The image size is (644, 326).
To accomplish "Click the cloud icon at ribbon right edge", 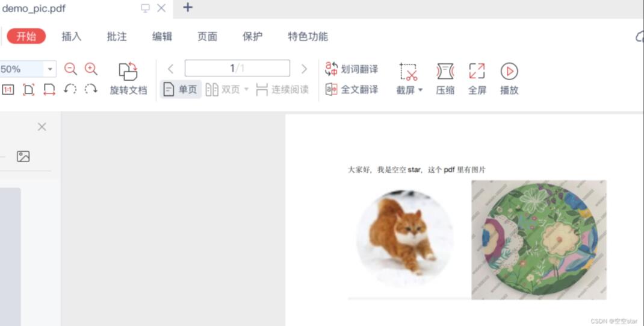I will coord(639,37).
